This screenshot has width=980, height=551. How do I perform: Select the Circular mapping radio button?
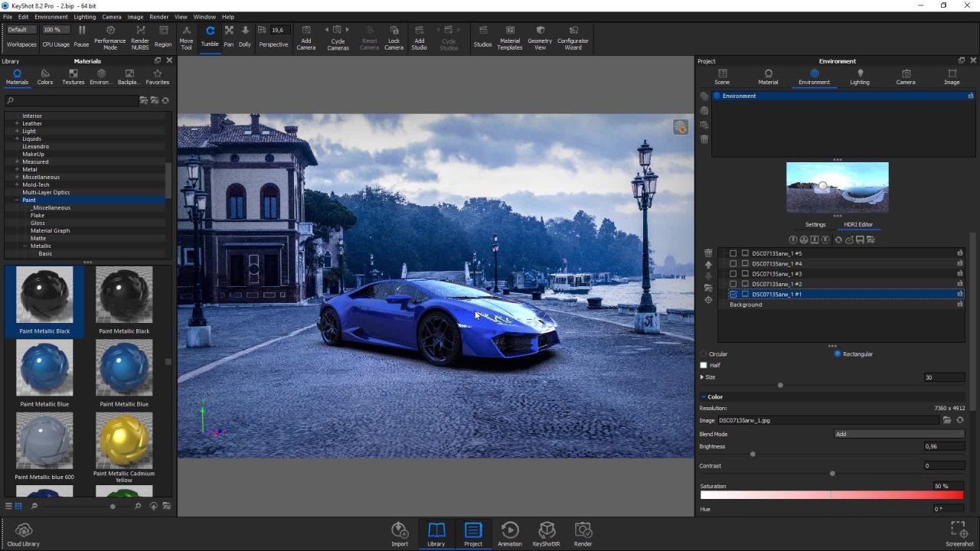pos(703,354)
